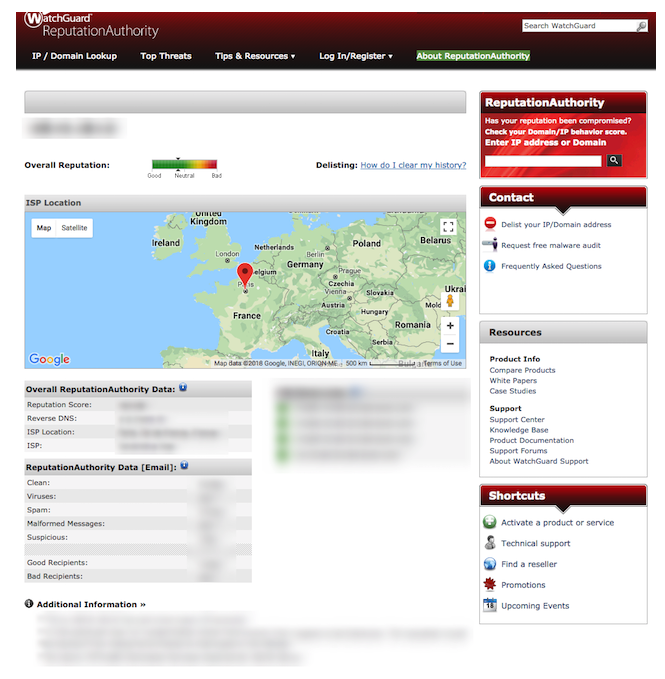Open Top Threats menu item
The image size is (665, 679).
(166, 56)
